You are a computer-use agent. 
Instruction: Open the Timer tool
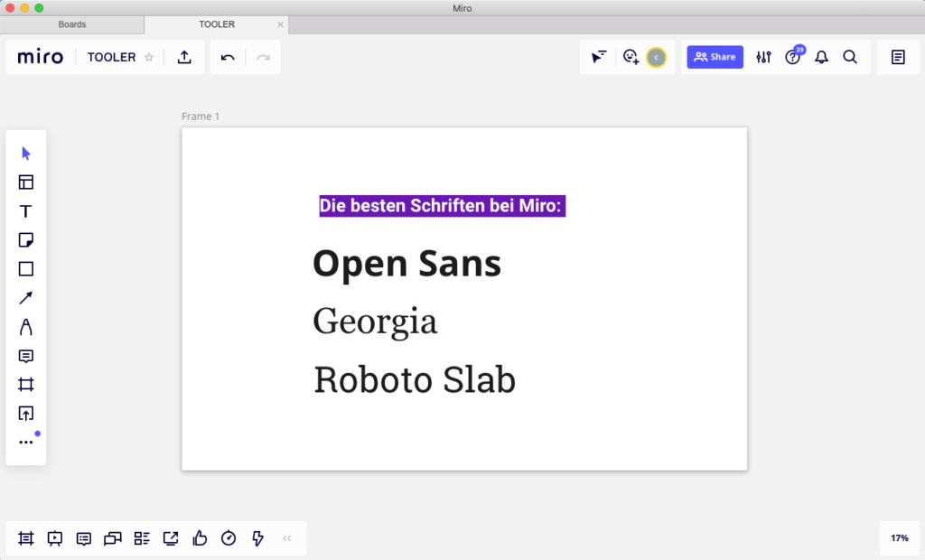(x=229, y=538)
